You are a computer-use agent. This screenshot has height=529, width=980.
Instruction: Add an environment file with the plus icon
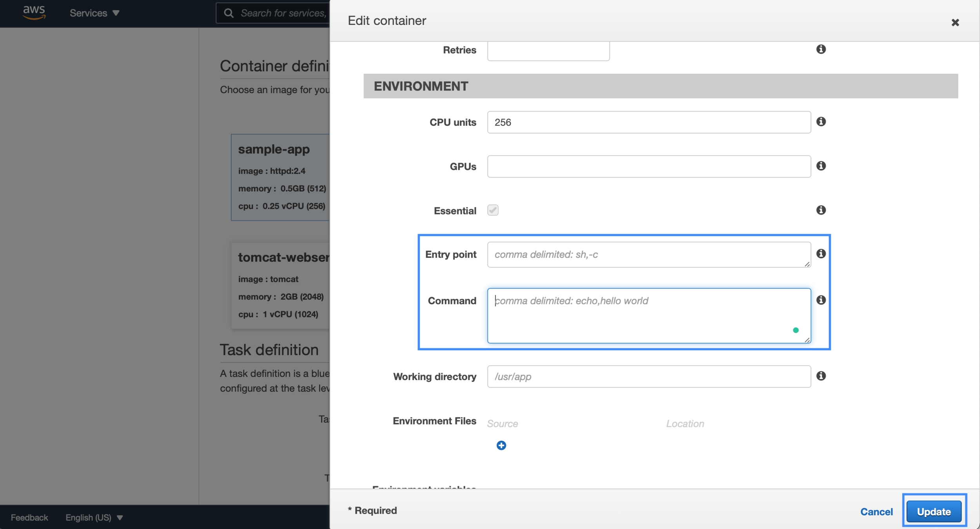click(x=501, y=445)
